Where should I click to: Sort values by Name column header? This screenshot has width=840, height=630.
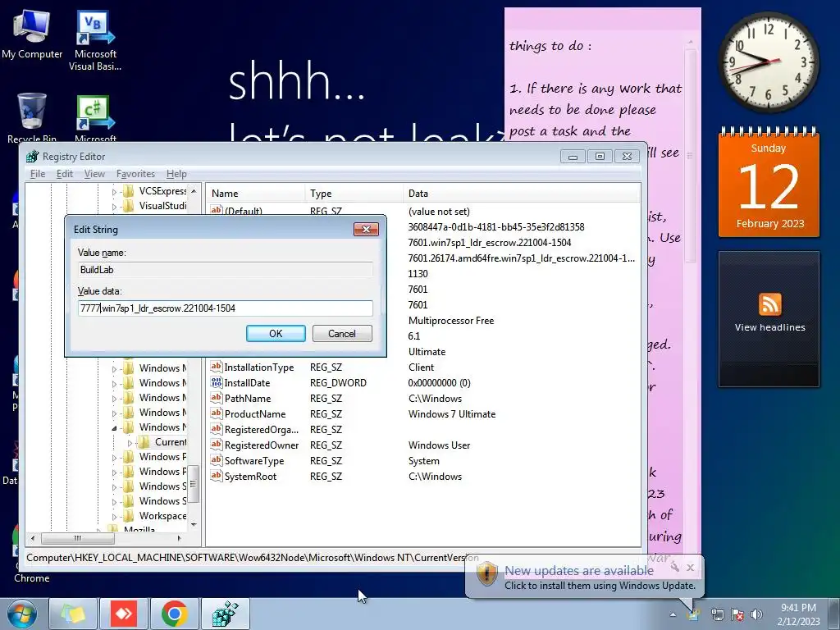(256, 194)
